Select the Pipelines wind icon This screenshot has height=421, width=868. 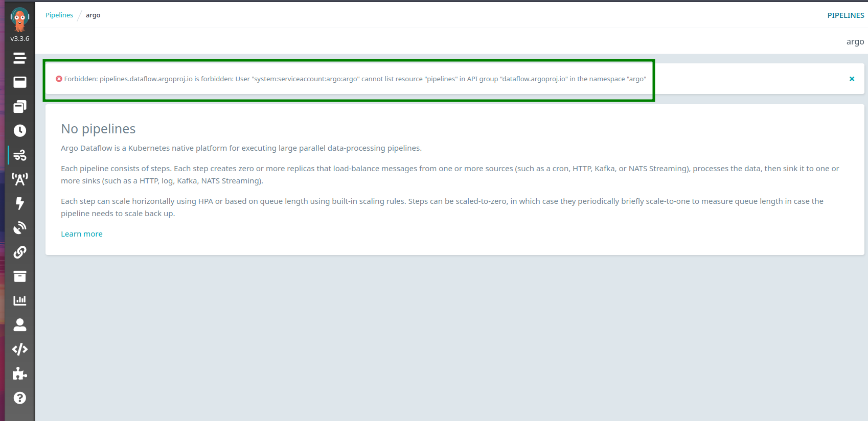point(20,155)
